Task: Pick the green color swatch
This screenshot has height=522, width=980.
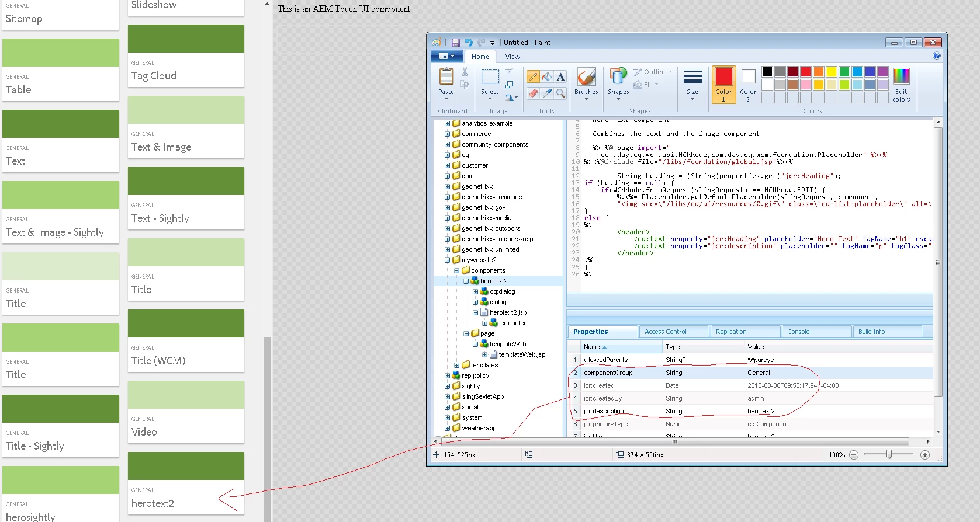Action: click(x=844, y=72)
